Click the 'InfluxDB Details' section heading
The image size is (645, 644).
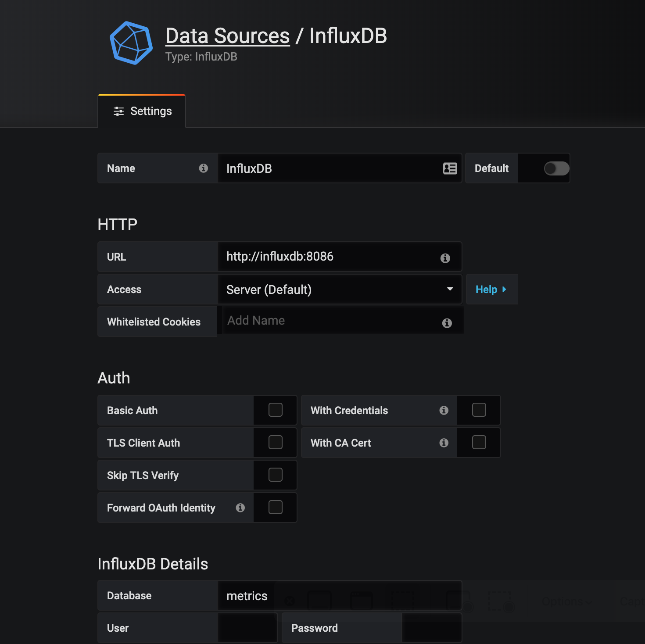pos(153,564)
